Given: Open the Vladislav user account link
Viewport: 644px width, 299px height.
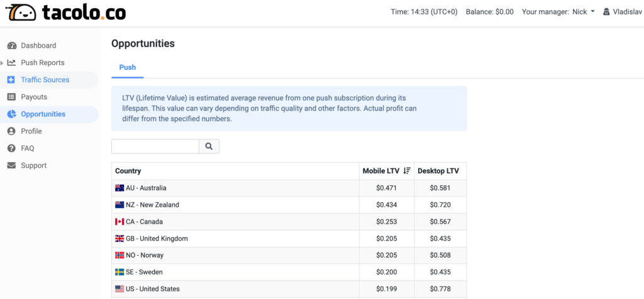Looking at the screenshot, I should click(x=622, y=12).
